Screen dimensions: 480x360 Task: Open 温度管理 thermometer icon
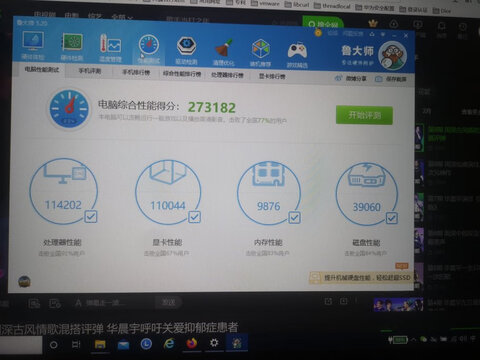point(111,48)
